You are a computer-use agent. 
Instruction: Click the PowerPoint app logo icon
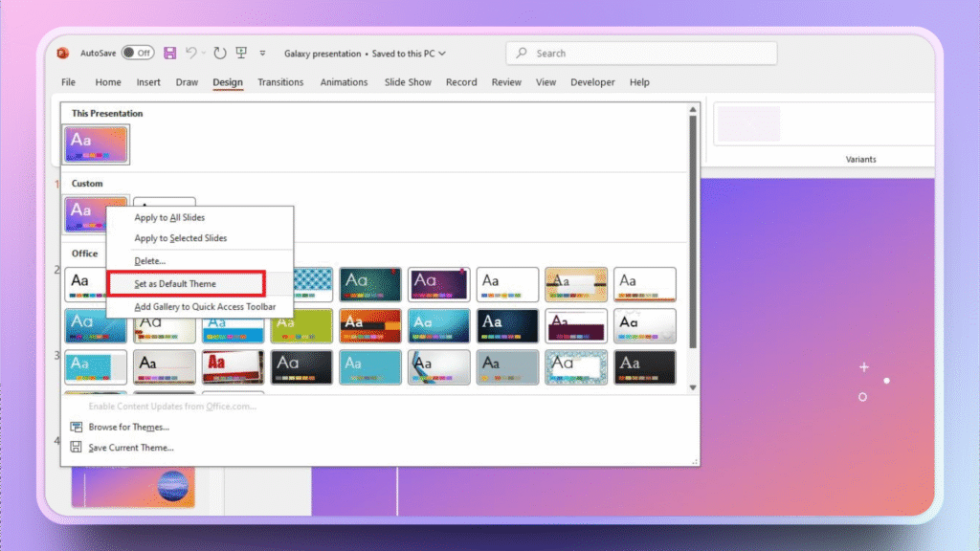tap(63, 54)
